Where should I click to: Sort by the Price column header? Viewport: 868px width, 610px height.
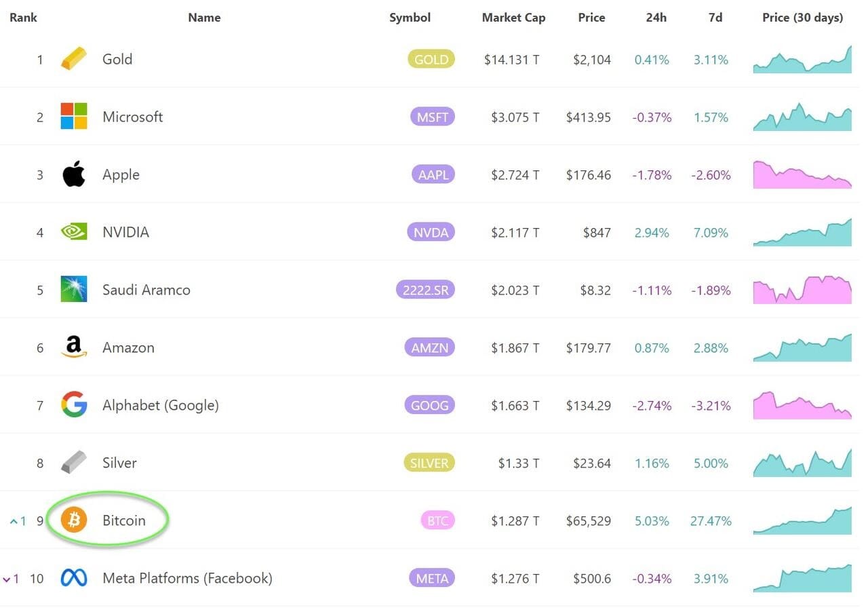click(591, 18)
